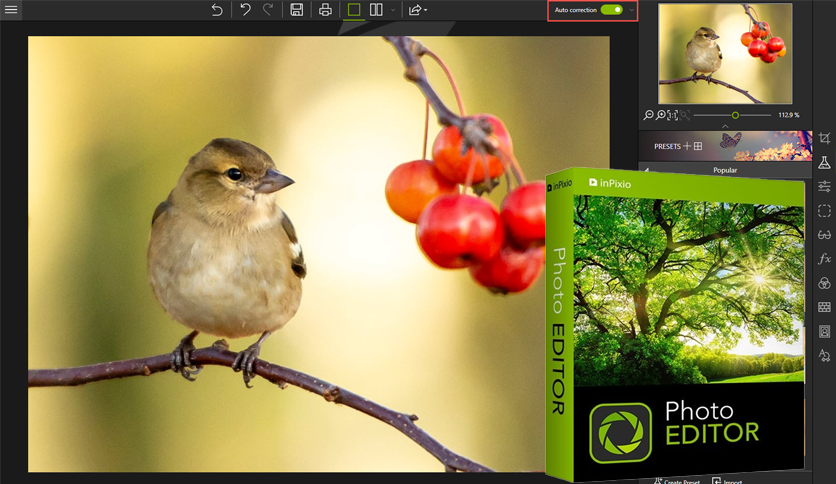Open the share export menu
Image resolution: width=836 pixels, height=484 pixels.
click(417, 10)
